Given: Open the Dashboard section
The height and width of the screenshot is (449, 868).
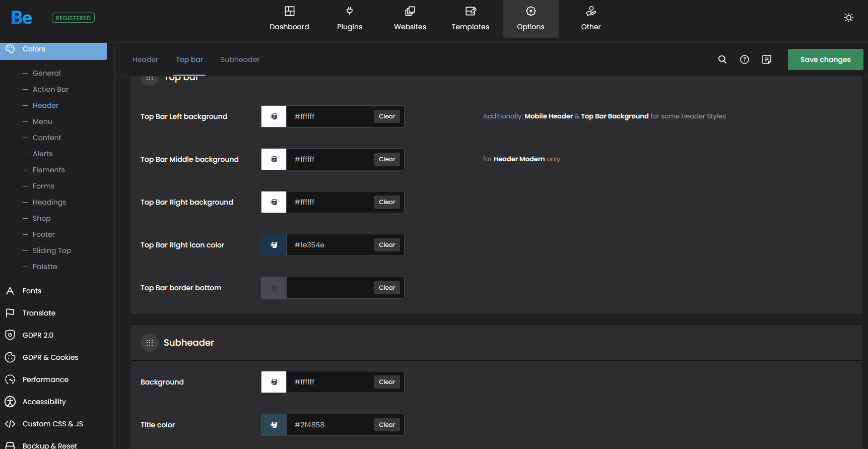Looking at the screenshot, I should point(289,19).
